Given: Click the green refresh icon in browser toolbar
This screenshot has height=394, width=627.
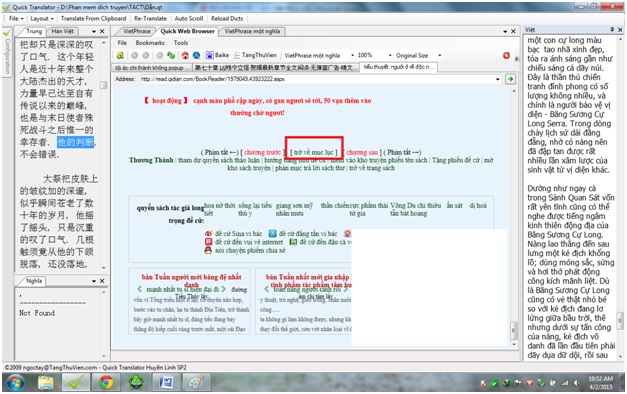Looking at the screenshot, I should point(171,56).
